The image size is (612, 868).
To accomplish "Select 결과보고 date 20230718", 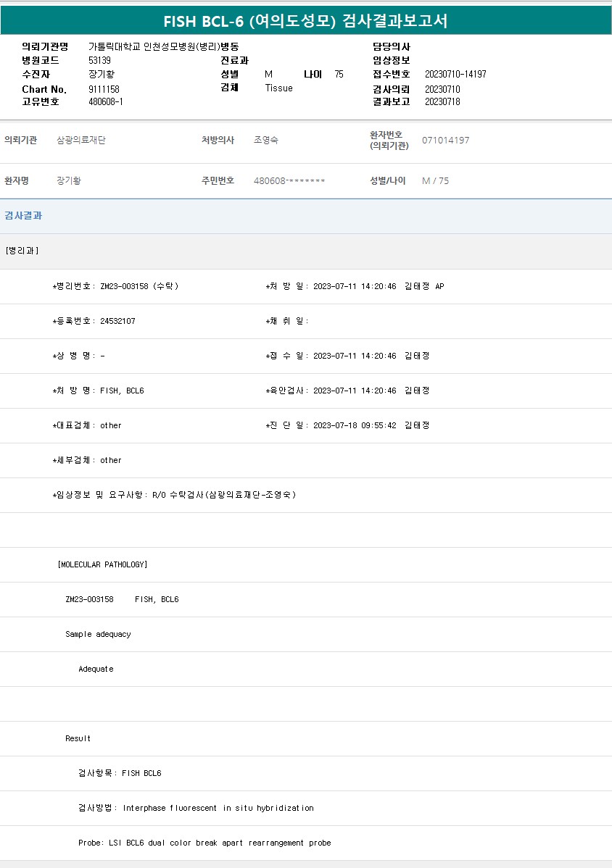I will click(442, 102).
